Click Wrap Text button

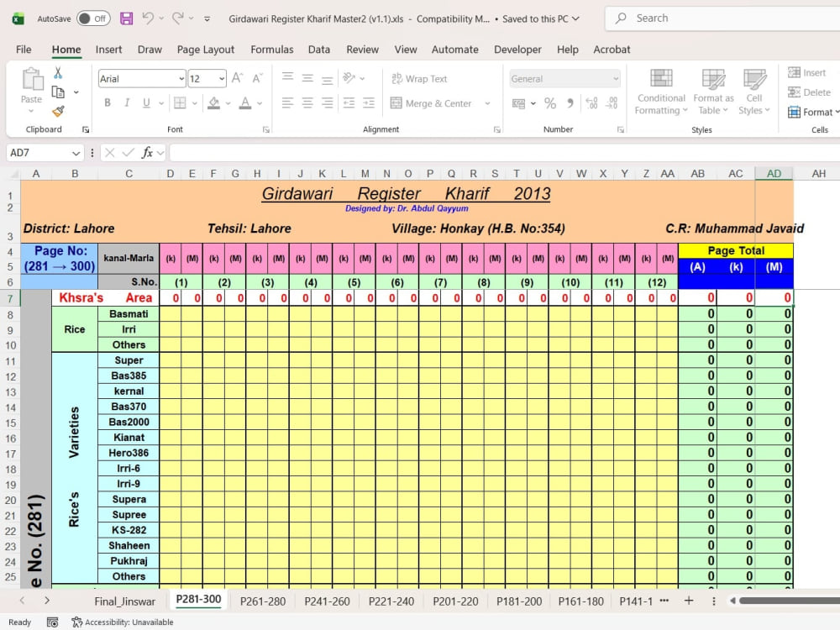click(419, 79)
